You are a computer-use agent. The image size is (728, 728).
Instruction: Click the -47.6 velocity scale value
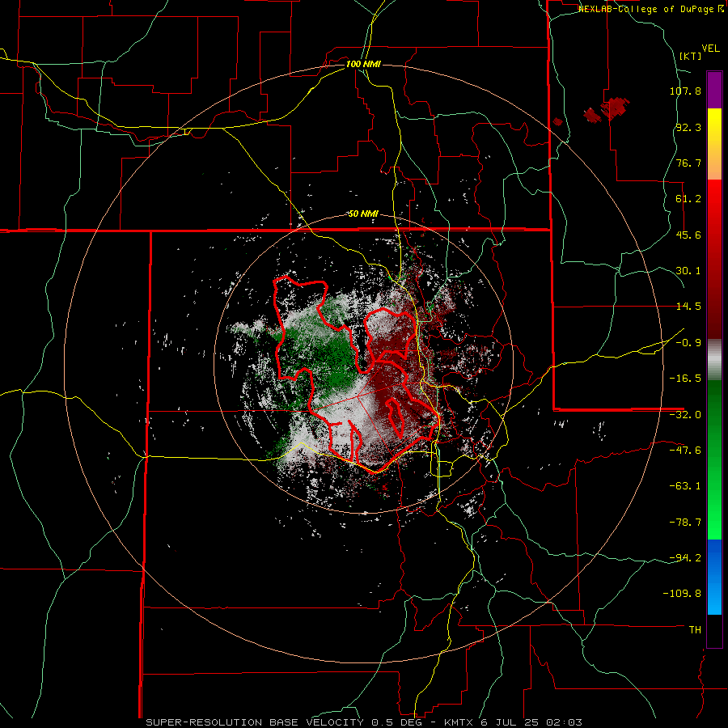[685, 451]
